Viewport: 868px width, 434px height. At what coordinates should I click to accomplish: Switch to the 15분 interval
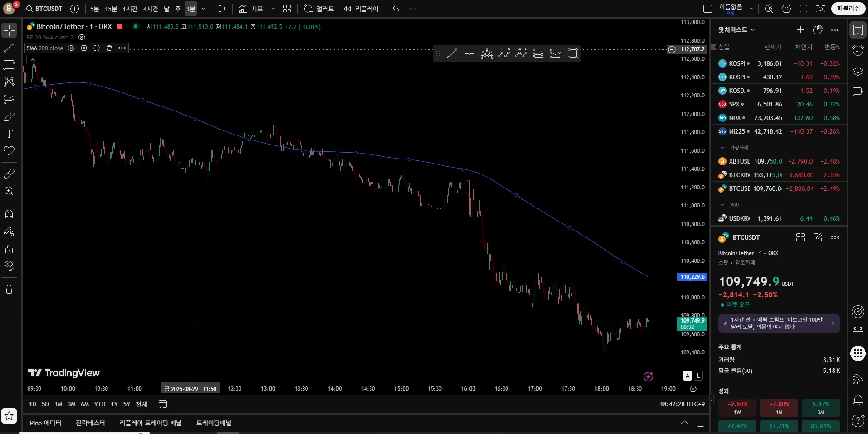[x=111, y=9]
